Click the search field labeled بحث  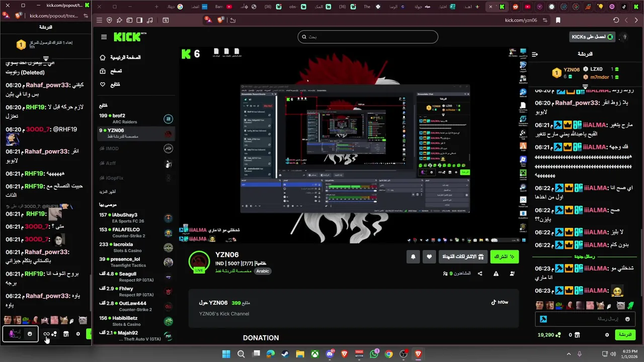coord(368,37)
